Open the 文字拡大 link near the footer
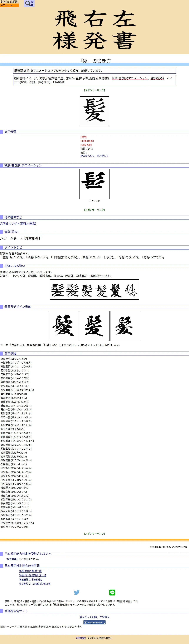Viewport: 189px width, 644px height. coord(104,617)
